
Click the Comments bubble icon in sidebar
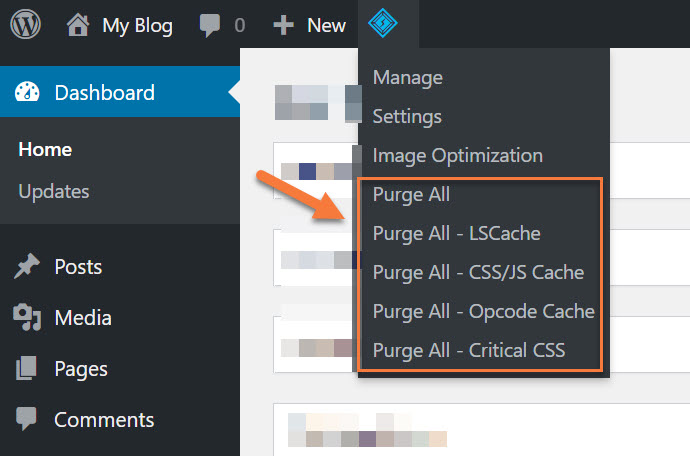click(27, 420)
